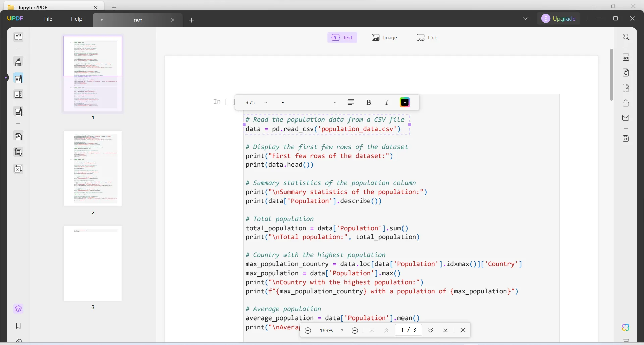Switch to the test document tab
The height and width of the screenshot is (345, 644).
138,20
